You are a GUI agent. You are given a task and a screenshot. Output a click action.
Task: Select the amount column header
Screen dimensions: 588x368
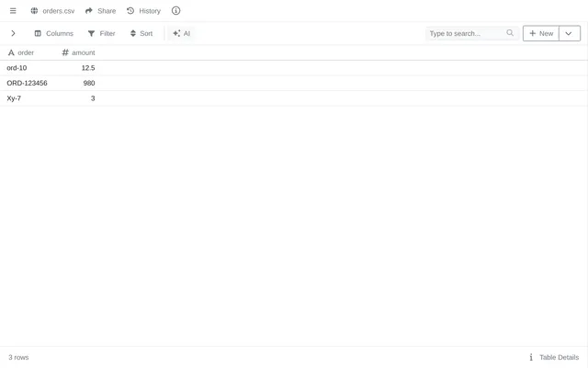[x=78, y=52]
